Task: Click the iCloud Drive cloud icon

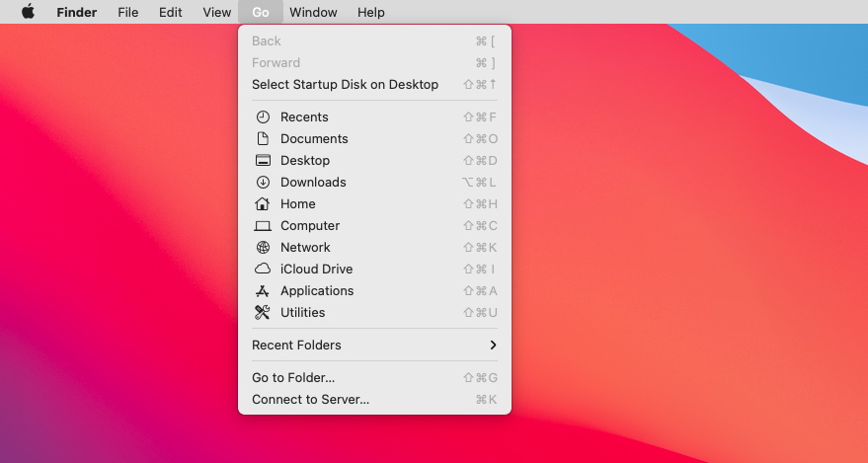Action: (x=263, y=269)
